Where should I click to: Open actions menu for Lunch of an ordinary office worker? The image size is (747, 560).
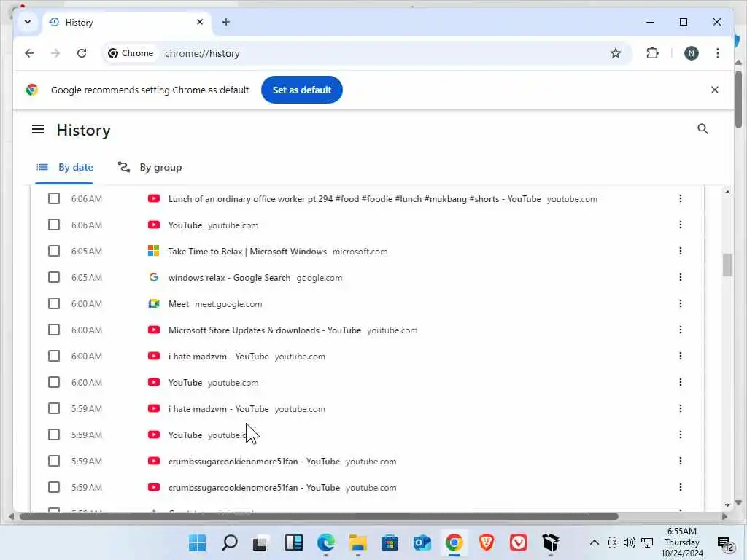click(x=681, y=198)
